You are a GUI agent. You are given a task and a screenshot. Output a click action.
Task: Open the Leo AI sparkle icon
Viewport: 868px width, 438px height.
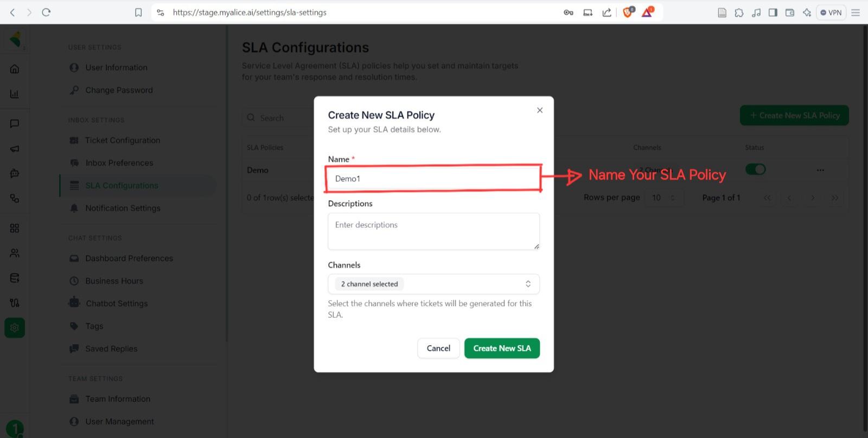(807, 12)
